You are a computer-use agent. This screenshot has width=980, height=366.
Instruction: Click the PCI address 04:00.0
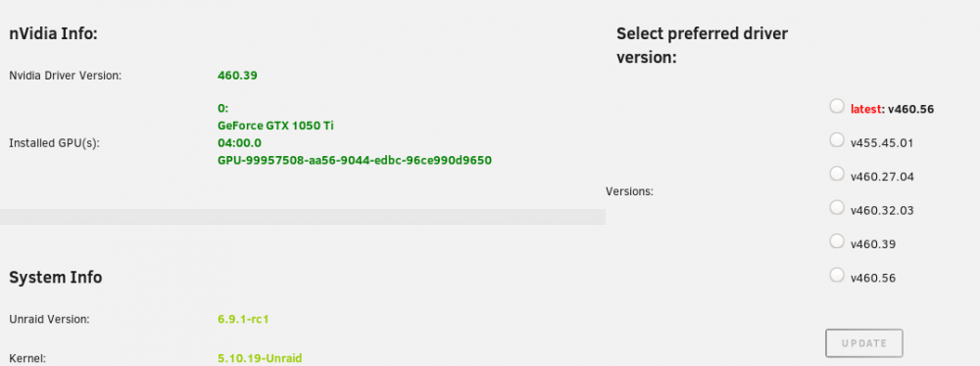(239, 143)
